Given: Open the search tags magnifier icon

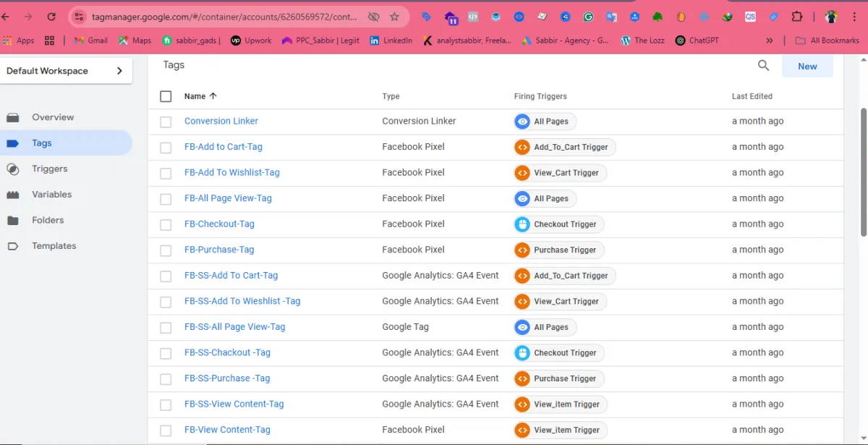Looking at the screenshot, I should point(763,66).
